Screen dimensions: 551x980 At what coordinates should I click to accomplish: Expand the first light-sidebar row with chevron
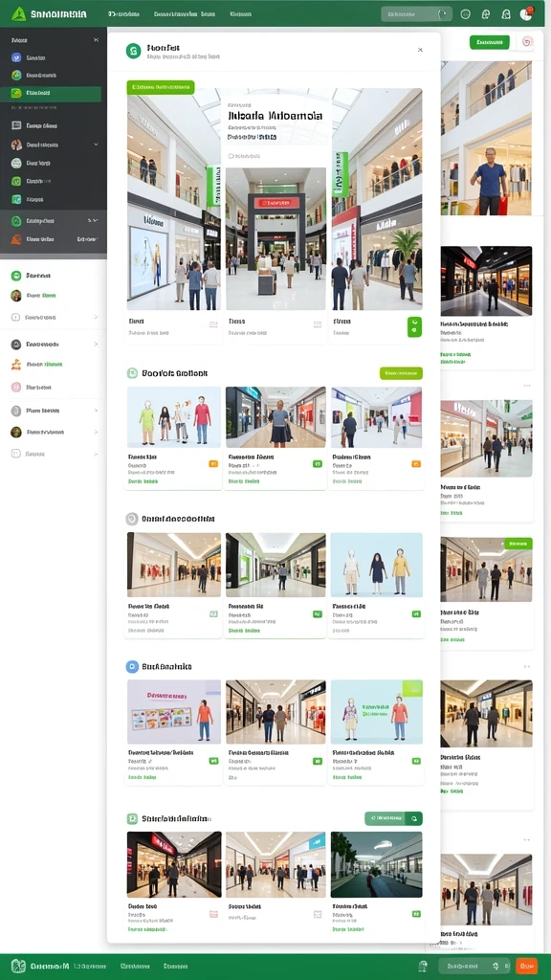coord(54,318)
